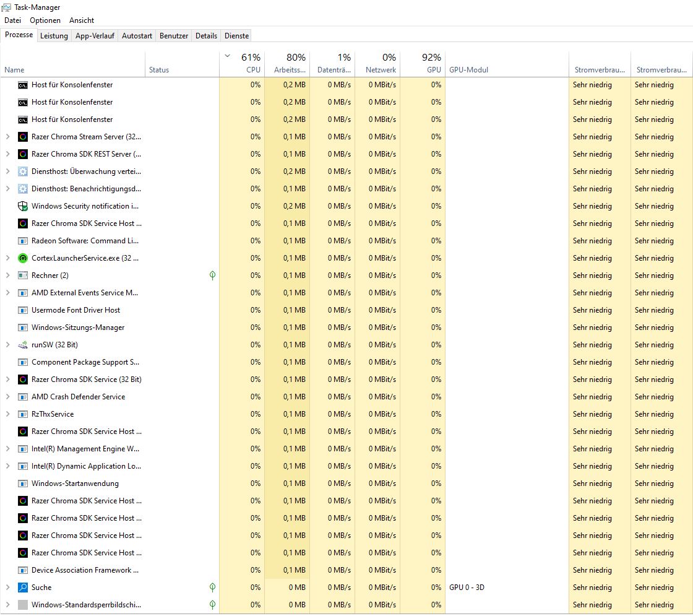Click the Intel(R) Dynamic Application Lo icon

pyautogui.click(x=23, y=466)
